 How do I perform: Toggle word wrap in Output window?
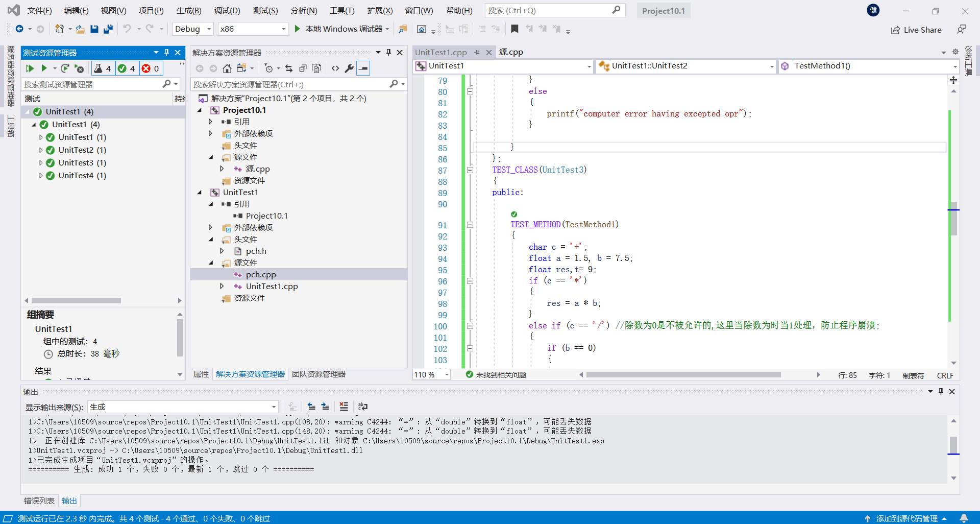coord(363,407)
